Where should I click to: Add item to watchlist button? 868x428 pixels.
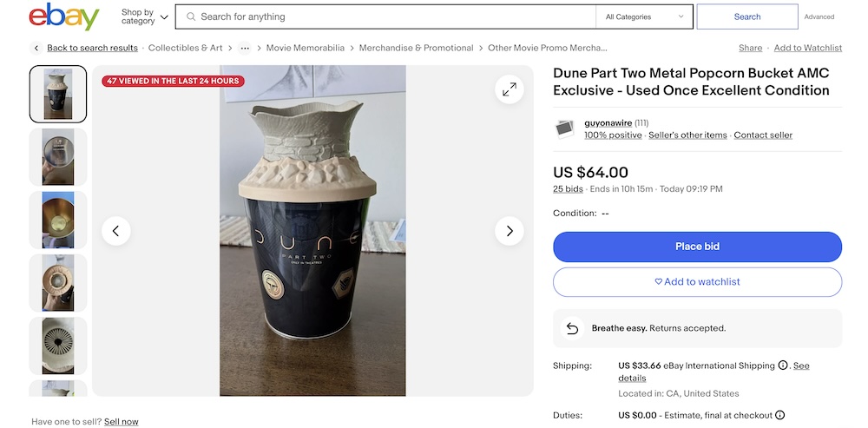(697, 282)
